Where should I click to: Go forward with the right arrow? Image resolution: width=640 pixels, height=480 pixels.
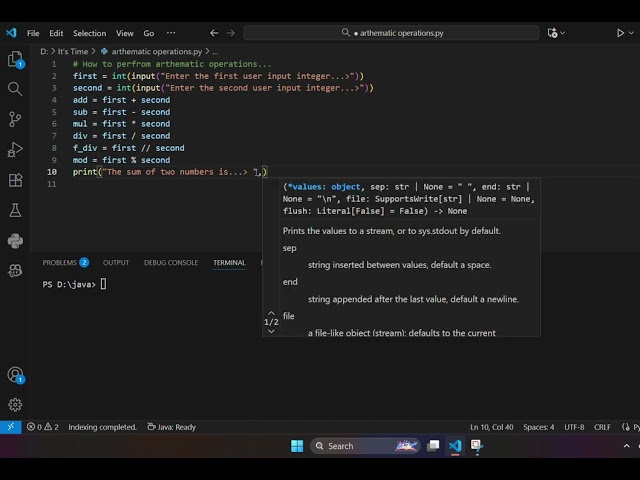(x=231, y=33)
